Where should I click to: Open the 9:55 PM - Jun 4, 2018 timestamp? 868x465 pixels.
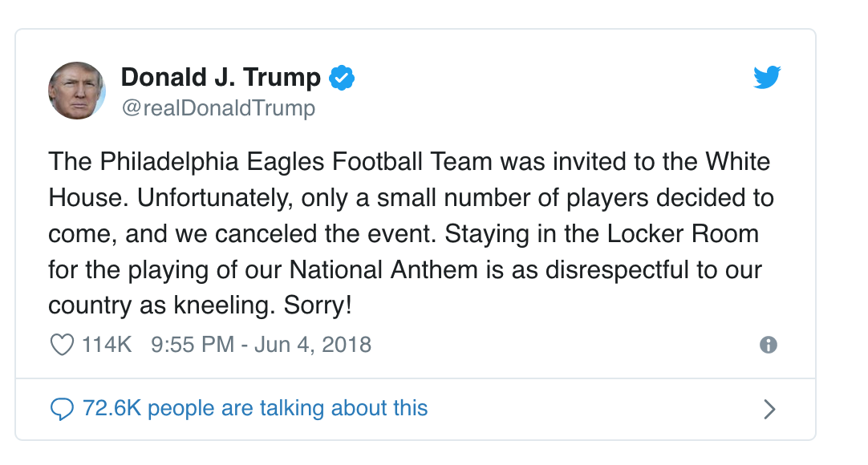pos(262,345)
